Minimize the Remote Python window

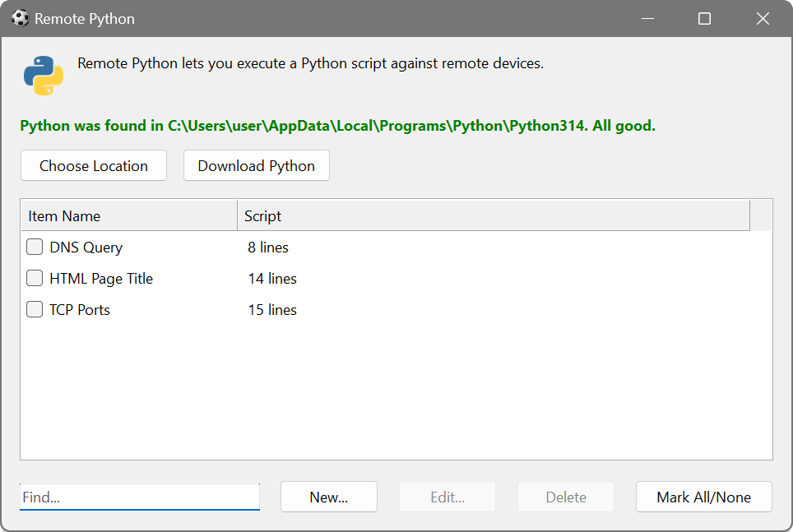click(647, 18)
